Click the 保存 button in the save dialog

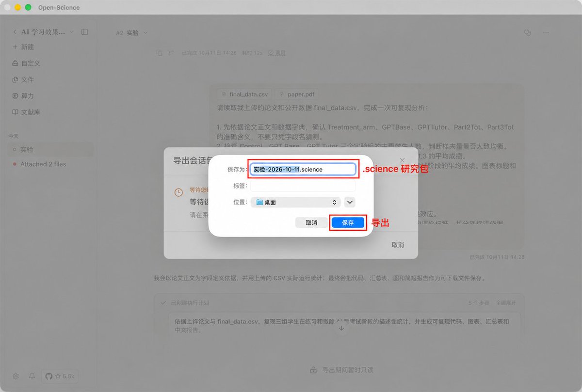347,222
